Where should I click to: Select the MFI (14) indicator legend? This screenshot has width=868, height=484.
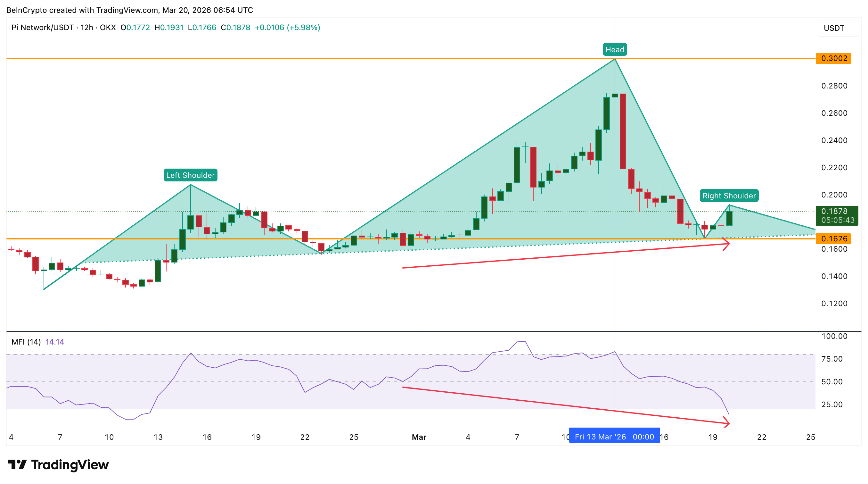tap(26, 342)
